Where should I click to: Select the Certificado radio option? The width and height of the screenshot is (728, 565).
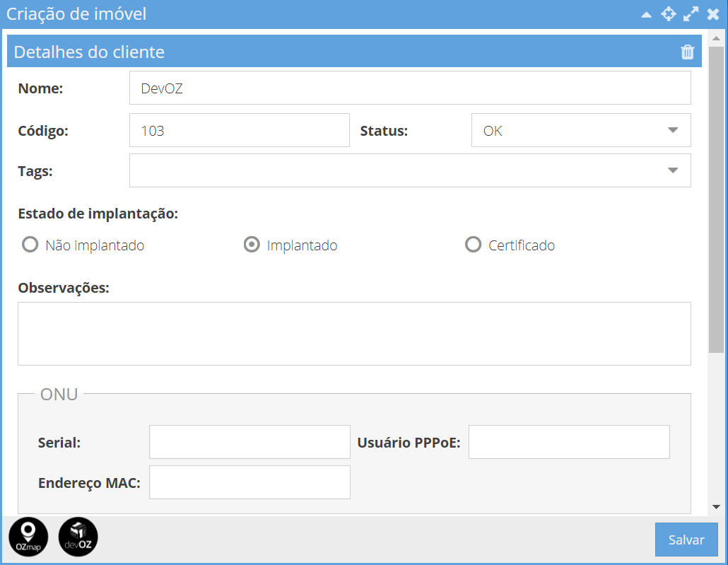[473, 245]
